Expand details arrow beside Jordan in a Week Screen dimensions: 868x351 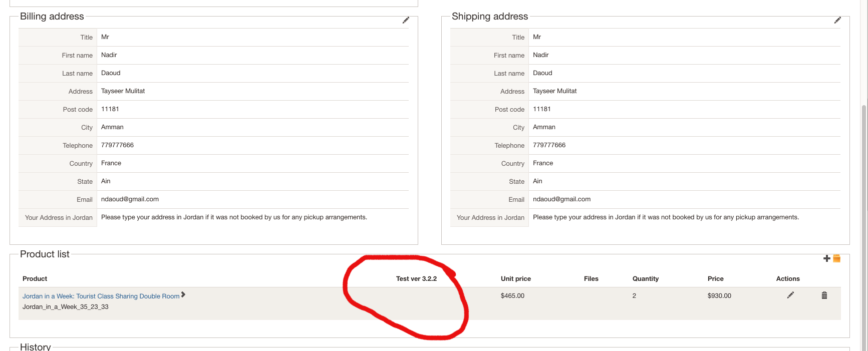183,294
